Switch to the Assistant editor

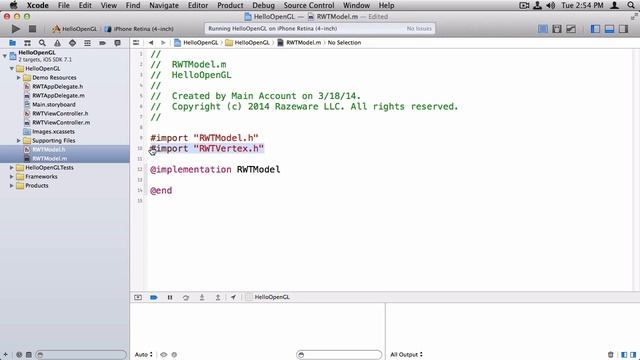point(557,29)
